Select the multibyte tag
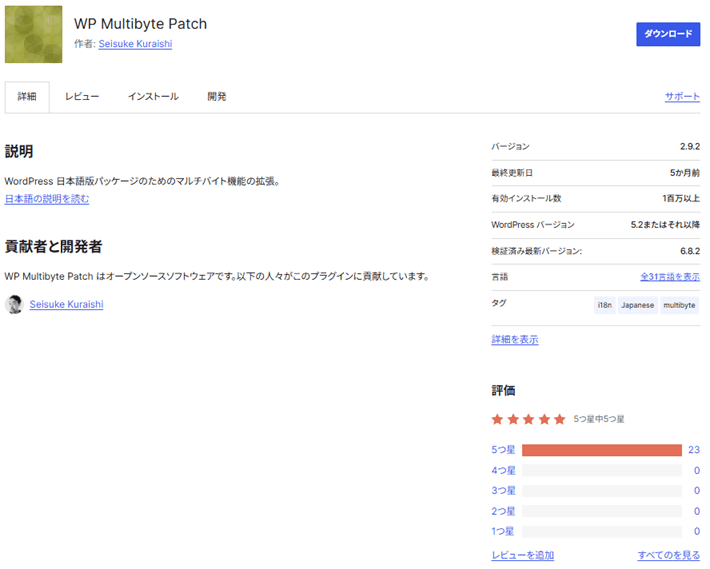710x569 pixels. 679,305
